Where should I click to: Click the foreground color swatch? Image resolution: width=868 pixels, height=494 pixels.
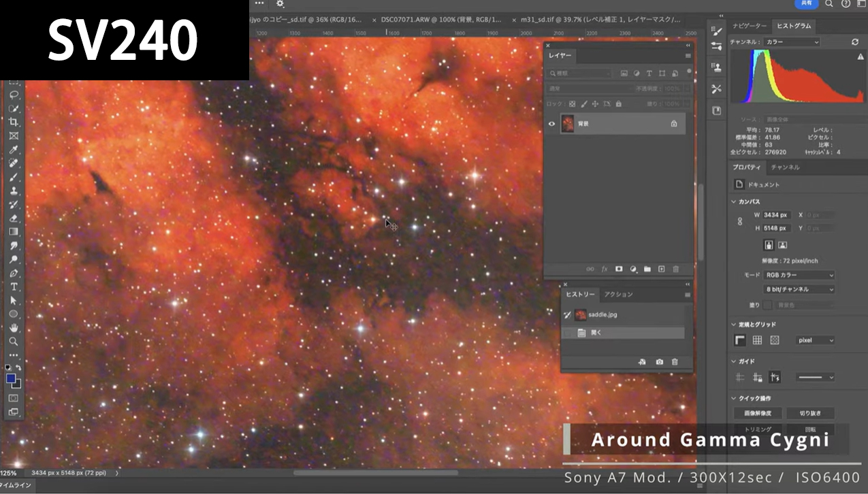pos(11,378)
